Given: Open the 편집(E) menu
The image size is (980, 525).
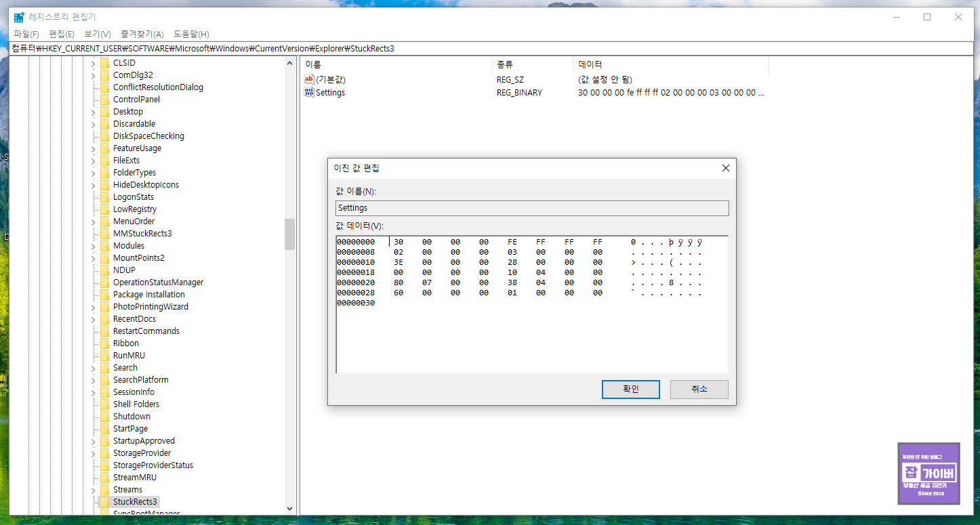Looking at the screenshot, I should 62,34.
